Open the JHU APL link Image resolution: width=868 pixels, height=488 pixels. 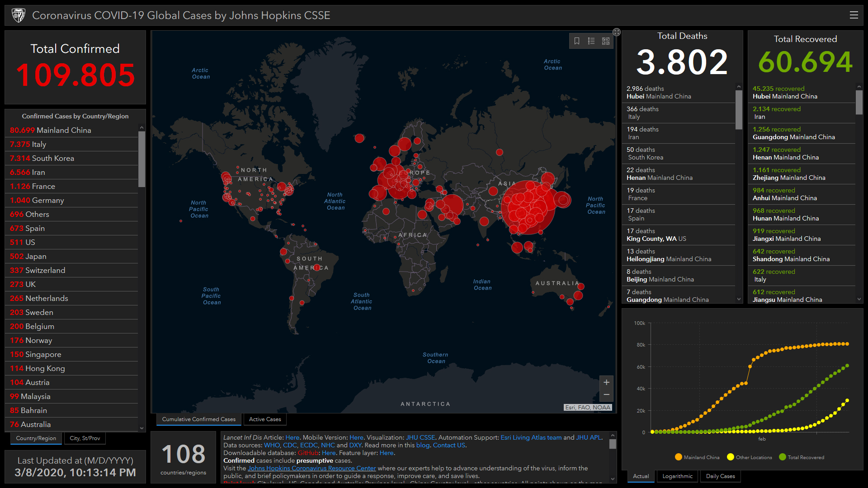(588, 437)
